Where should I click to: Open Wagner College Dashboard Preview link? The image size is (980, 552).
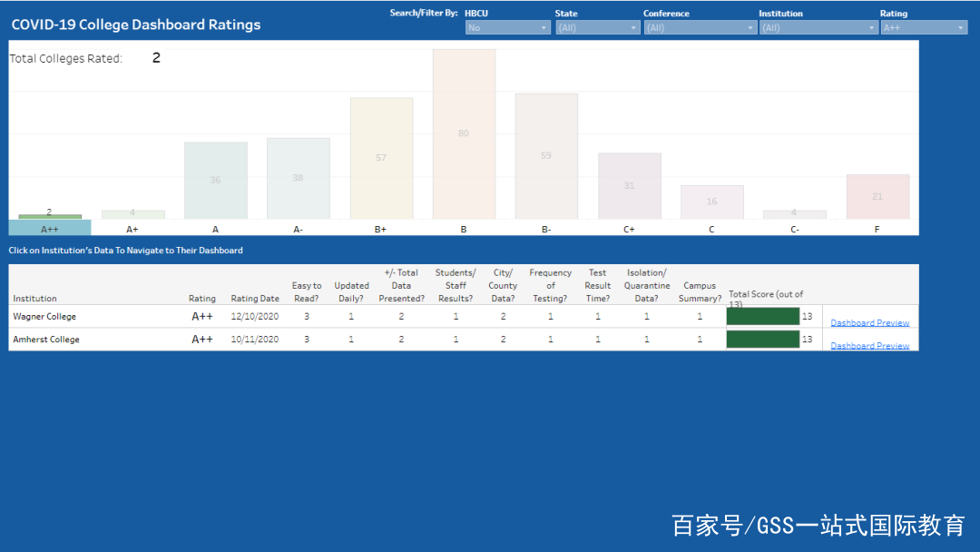[869, 322]
